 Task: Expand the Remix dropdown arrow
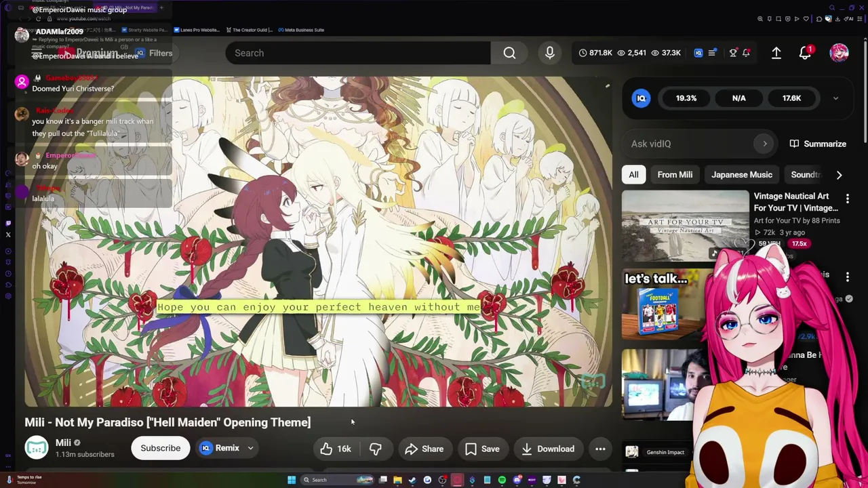(x=250, y=448)
